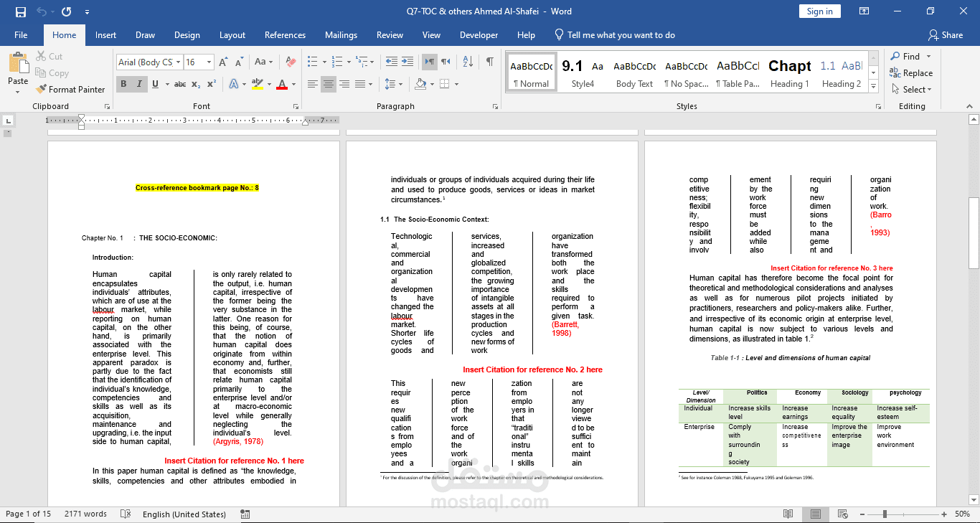The height and width of the screenshot is (523, 980).
Task: Toggle left-to-right text direction
Action: (430, 62)
